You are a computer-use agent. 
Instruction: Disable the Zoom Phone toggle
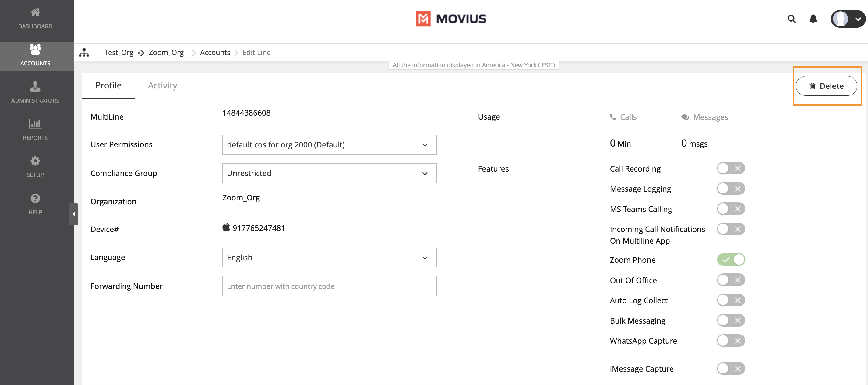pyautogui.click(x=730, y=259)
